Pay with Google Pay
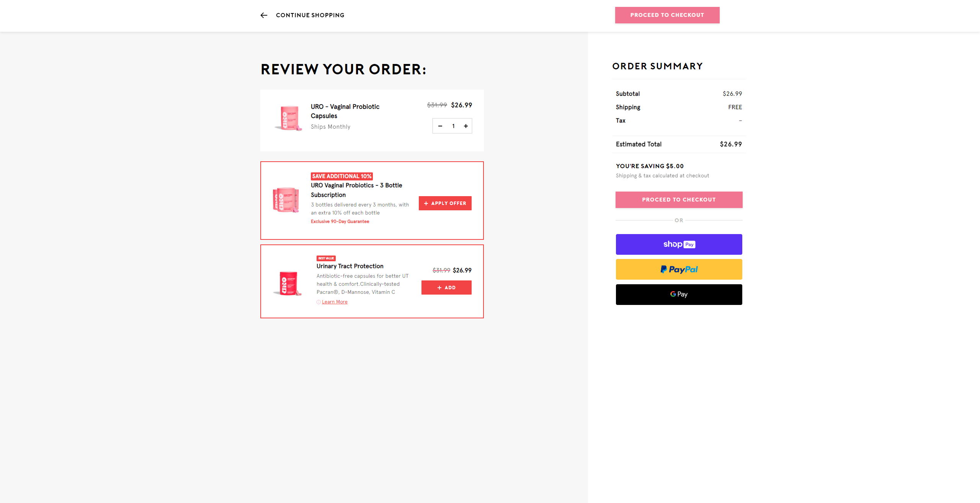The height and width of the screenshot is (503, 980). click(679, 295)
